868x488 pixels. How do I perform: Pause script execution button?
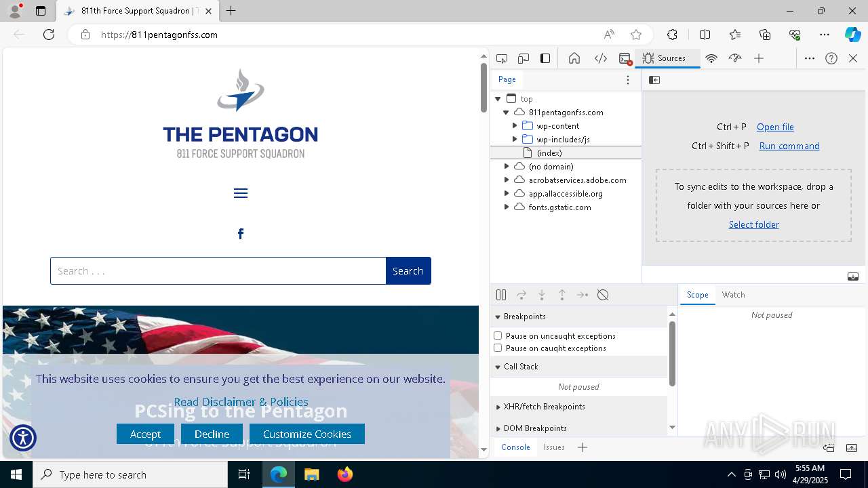coord(501,295)
